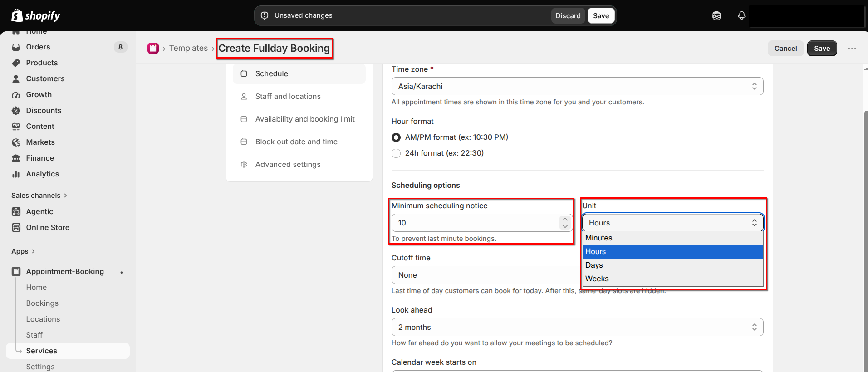Click the Growth gauge icon

point(16,95)
